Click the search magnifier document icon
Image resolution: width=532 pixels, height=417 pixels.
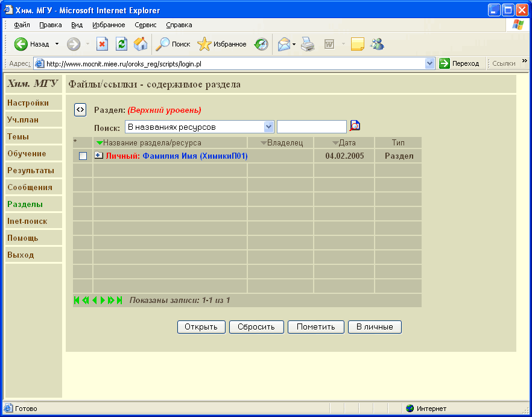355,126
